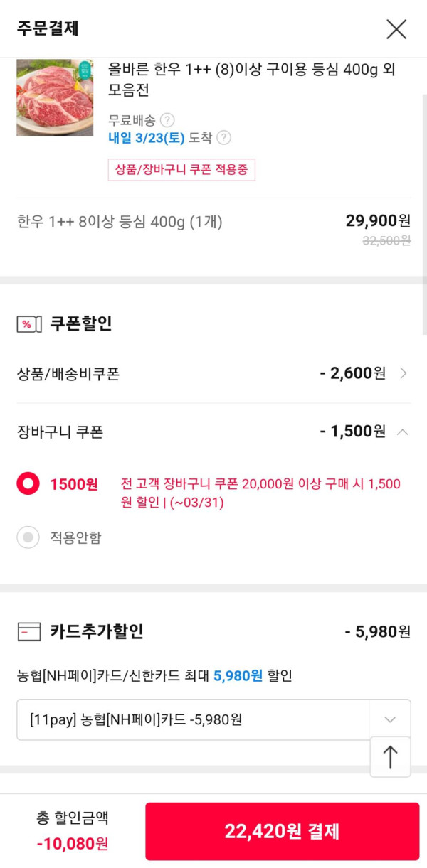This screenshot has width=427, height=868.
Task: Tap the 한우 등심 product thumbnail
Action: [55, 97]
